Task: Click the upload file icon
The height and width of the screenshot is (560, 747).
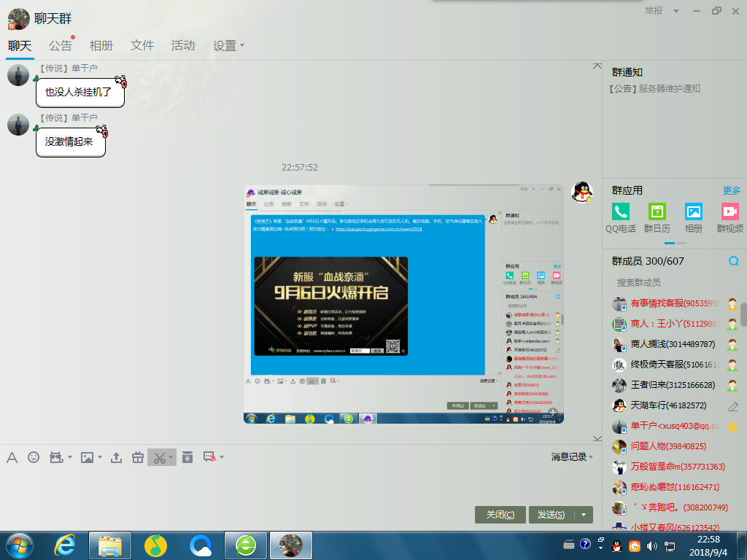Action: pyautogui.click(x=116, y=457)
